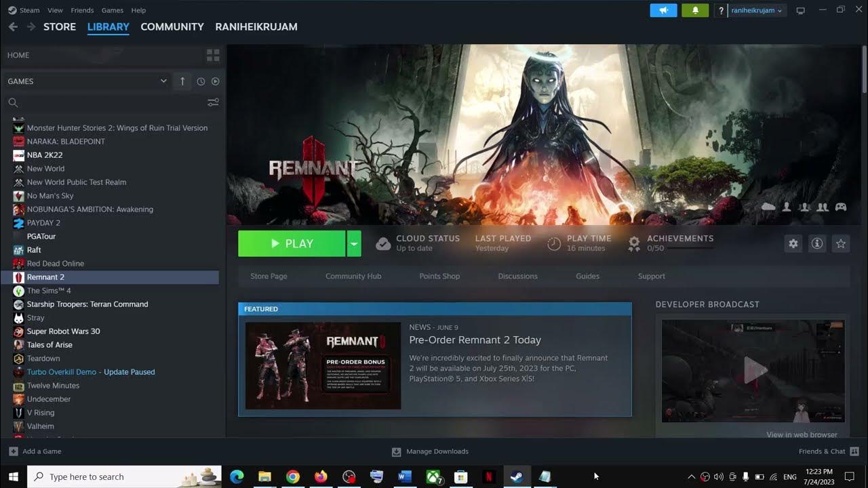
Task: Click the Play Time clock icon
Action: (x=554, y=244)
